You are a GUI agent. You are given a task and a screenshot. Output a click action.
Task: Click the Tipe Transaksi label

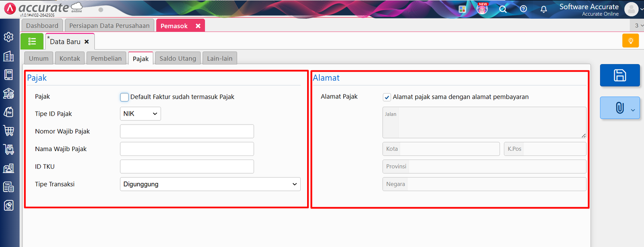[x=55, y=184]
